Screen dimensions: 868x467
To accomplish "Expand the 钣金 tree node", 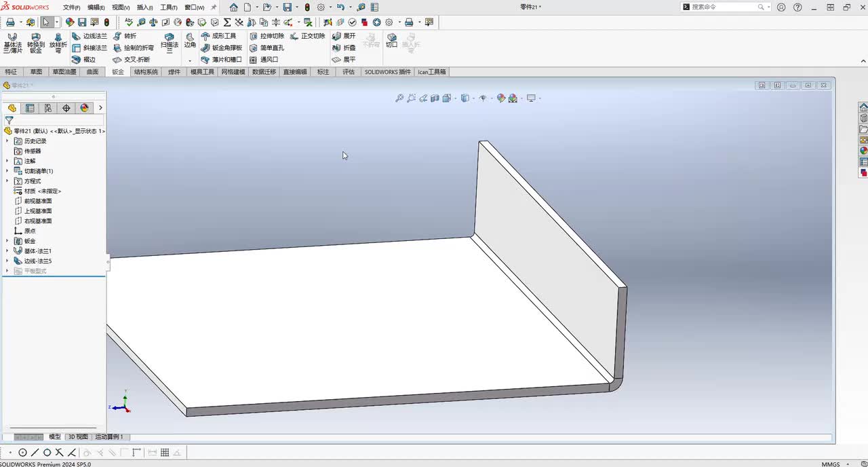I will tap(7, 241).
